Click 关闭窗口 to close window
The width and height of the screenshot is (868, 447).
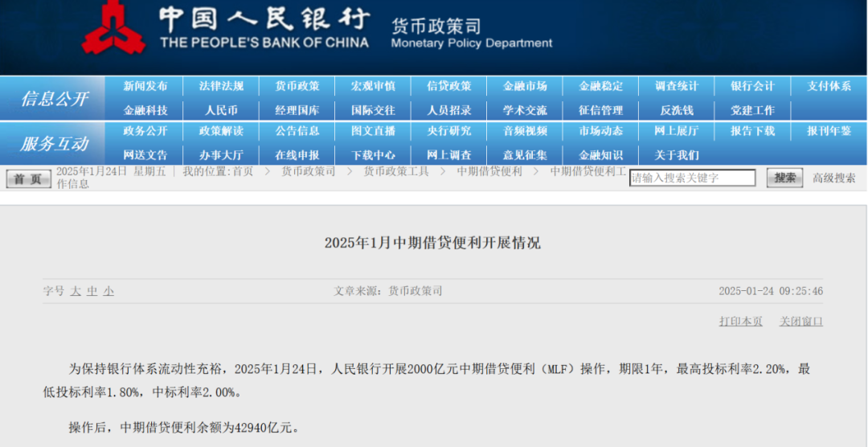(800, 322)
